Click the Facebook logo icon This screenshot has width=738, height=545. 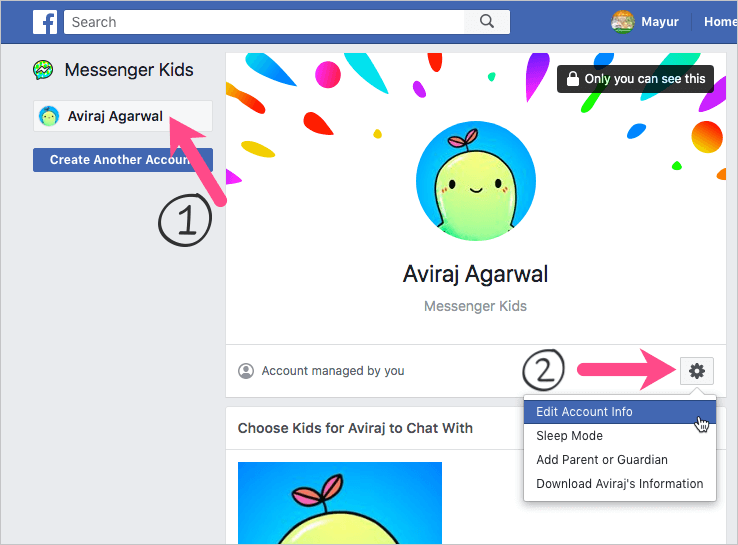coord(45,22)
